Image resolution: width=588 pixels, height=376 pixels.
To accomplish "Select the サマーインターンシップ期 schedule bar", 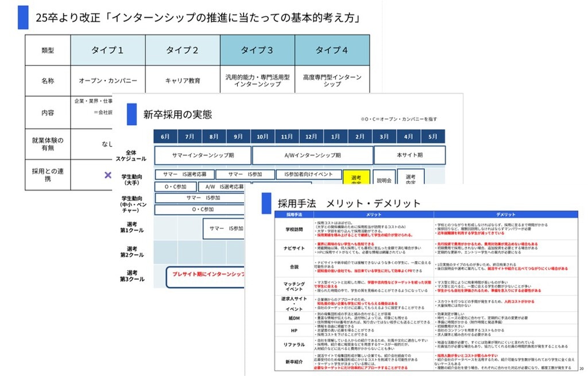I will (x=203, y=155).
